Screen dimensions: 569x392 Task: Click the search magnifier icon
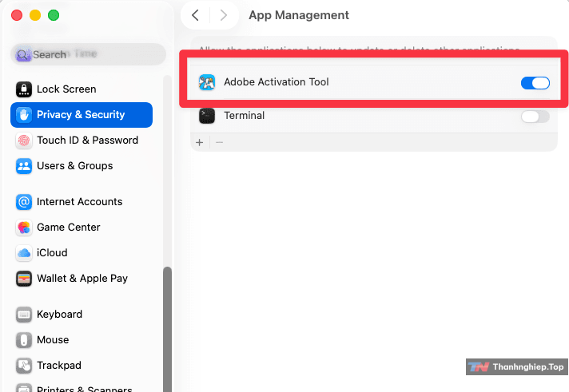tap(22, 55)
